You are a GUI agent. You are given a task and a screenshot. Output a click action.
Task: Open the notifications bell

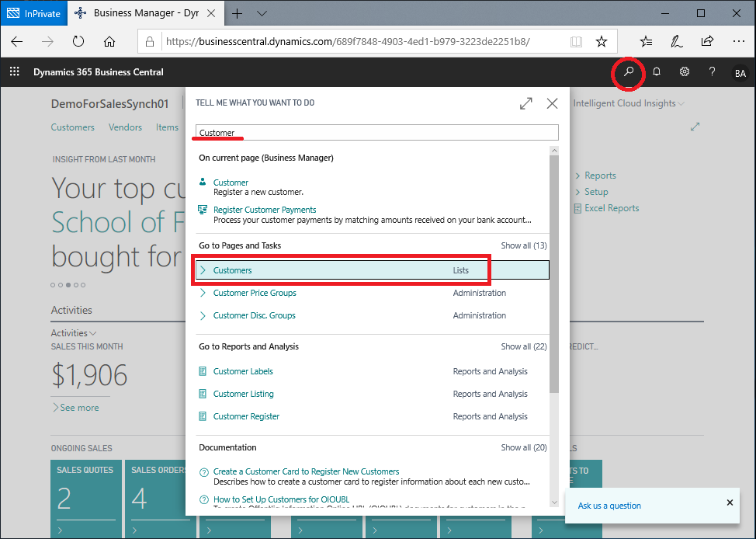(x=656, y=72)
